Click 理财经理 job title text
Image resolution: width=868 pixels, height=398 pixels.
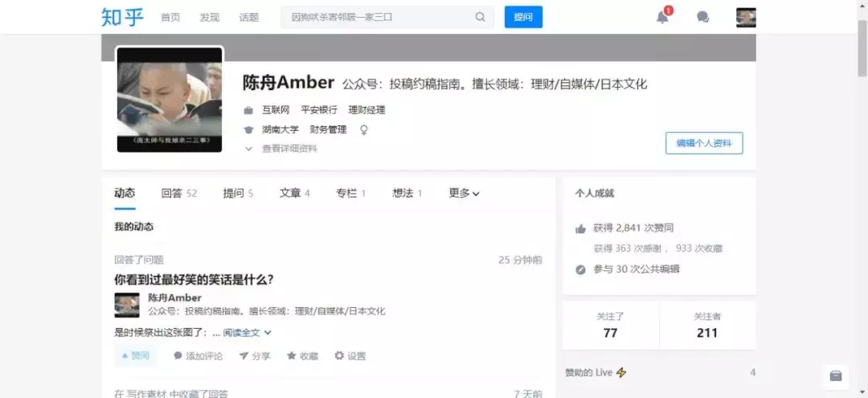[x=366, y=110]
